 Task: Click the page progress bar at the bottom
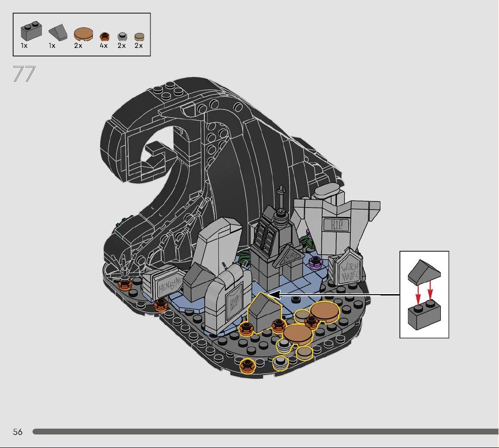[266, 431]
